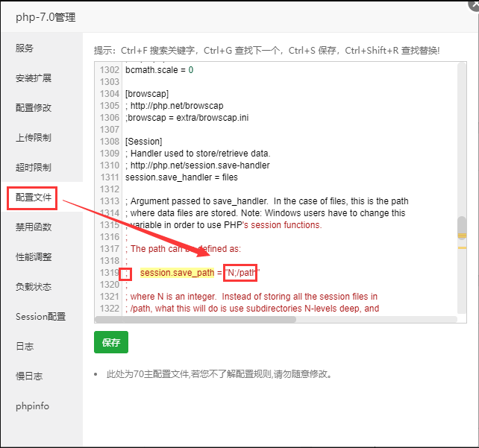
Task: Select 上传限制 menu item
Action: coord(34,138)
